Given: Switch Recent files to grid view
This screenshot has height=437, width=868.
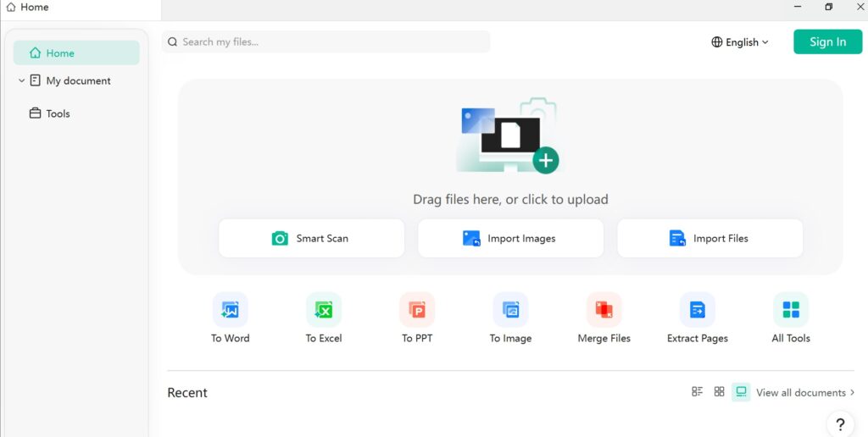Looking at the screenshot, I should point(719,392).
